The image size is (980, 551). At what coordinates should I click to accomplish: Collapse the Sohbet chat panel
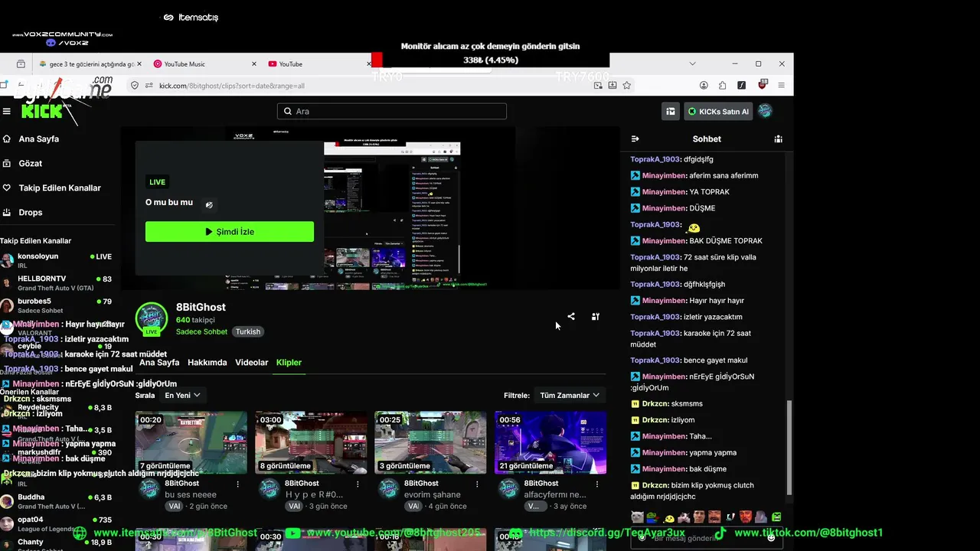(x=635, y=139)
